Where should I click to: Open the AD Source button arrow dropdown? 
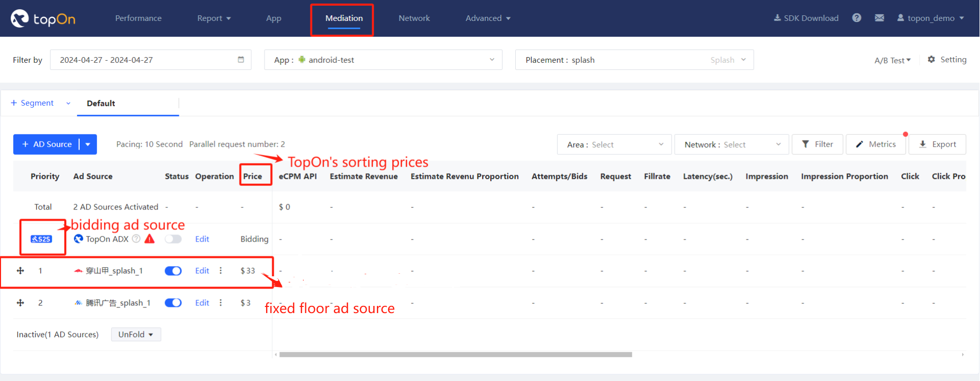point(88,145)
